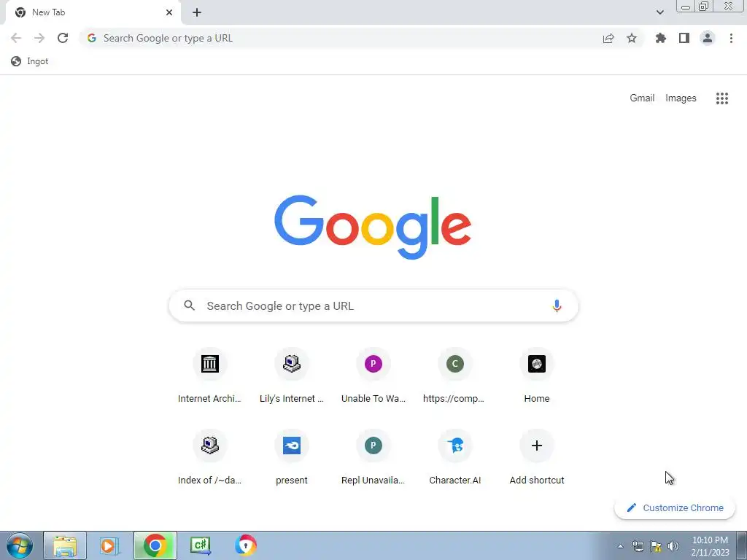Close the New Tab tab
The height and width of the screenshot is (560, 747).
[x=169, y=12]
